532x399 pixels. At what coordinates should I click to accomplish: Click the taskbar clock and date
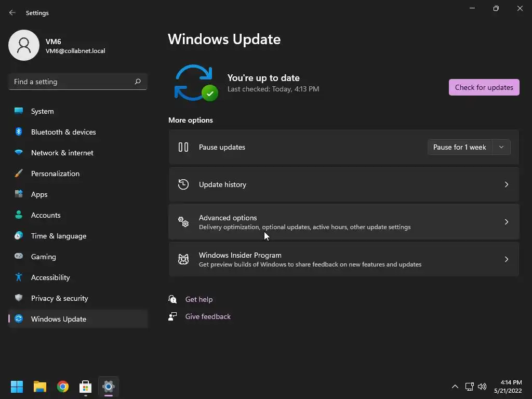click(508, 387)
